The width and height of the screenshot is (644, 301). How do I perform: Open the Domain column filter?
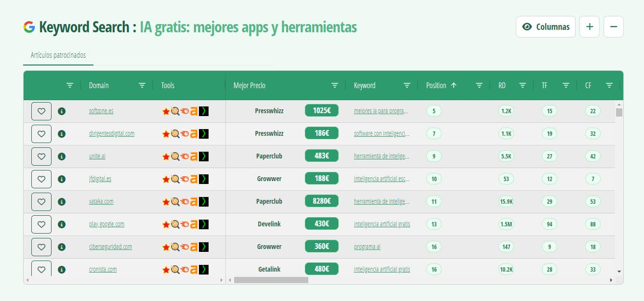tap(142, 85)
